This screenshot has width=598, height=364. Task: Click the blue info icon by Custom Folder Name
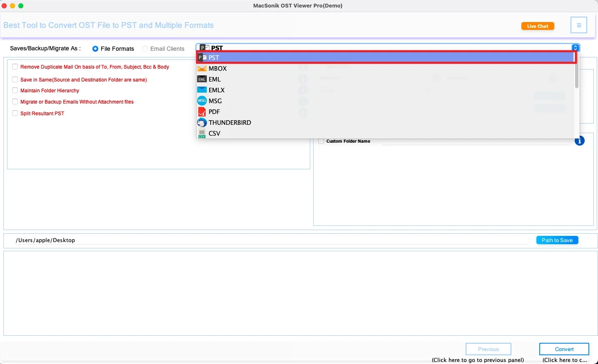coord(580,141)
